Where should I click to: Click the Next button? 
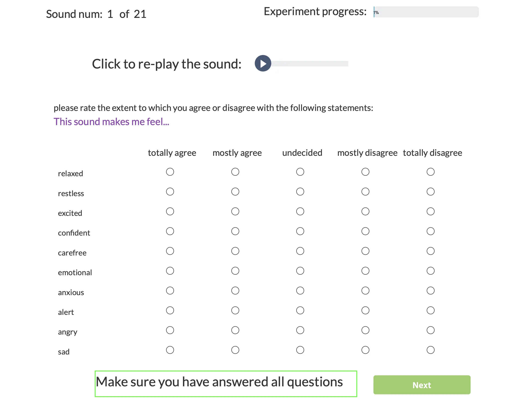coord(422,385)
